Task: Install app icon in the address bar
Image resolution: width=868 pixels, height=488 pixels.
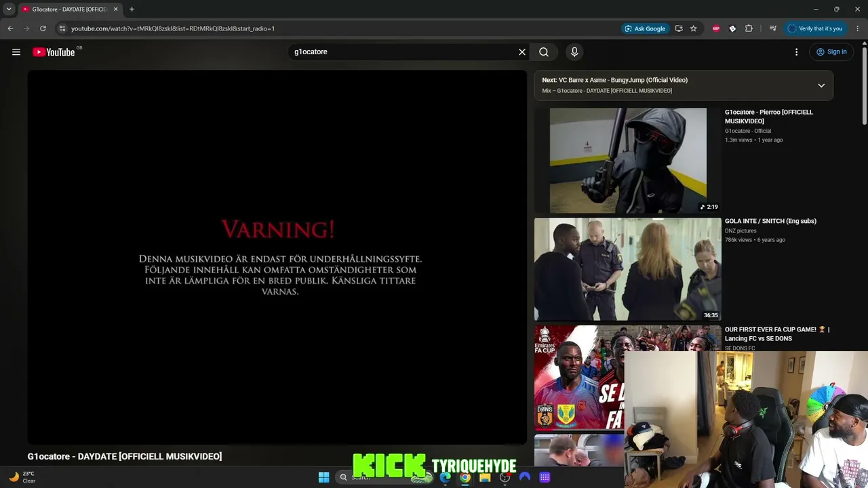Action: pos(679,28)
